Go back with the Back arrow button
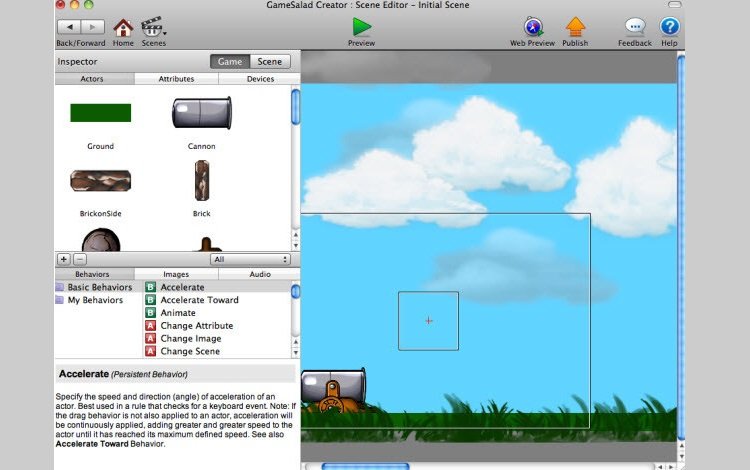This screenshot has height=470, width=750. (69, 27)
